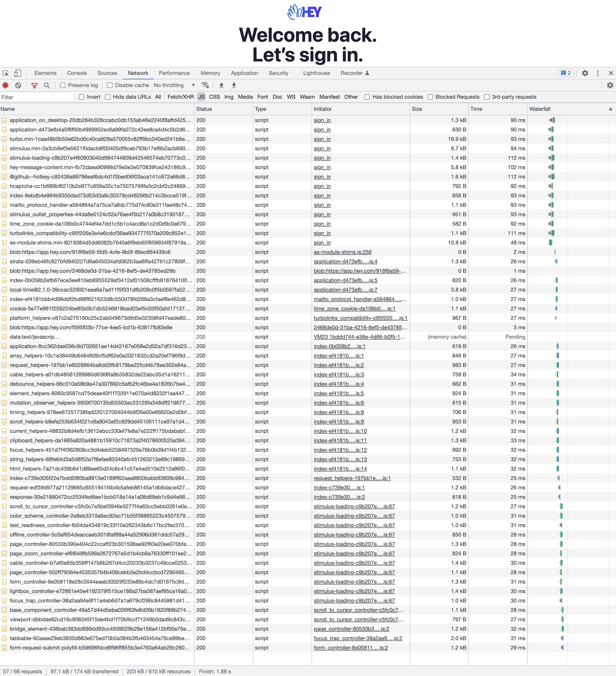
Task: Check 3rd-party requests checkbox
Action: point(487,97)
